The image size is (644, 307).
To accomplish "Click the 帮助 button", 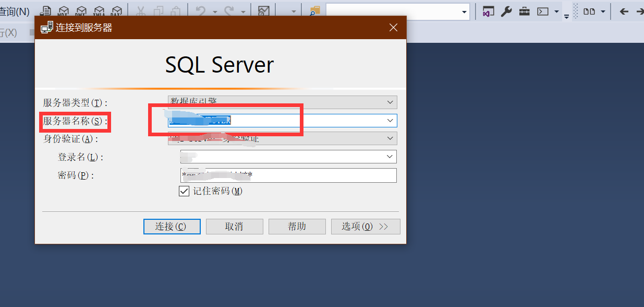I will pyautogui.click(x=297, y=227).
